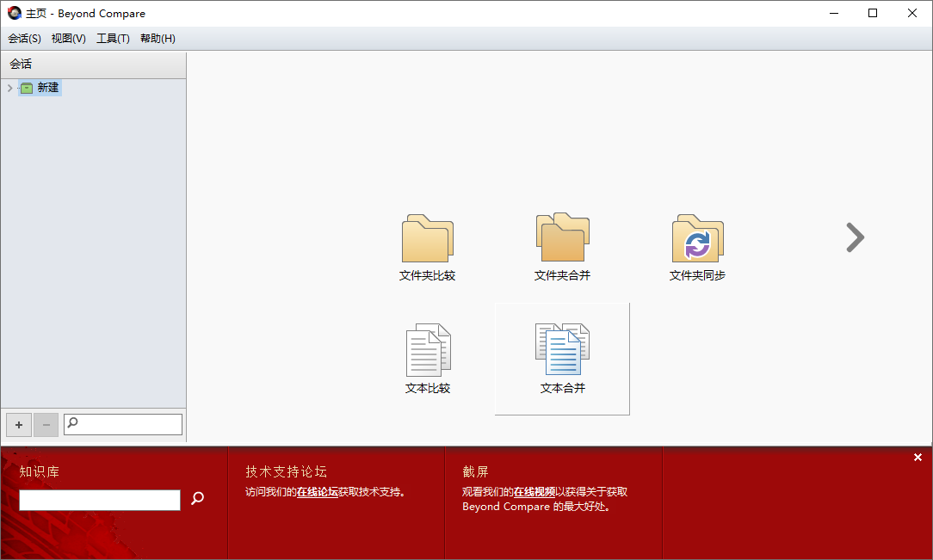
Task: Start the 文件夹同步 folder sync session
Action: (697, 247)
